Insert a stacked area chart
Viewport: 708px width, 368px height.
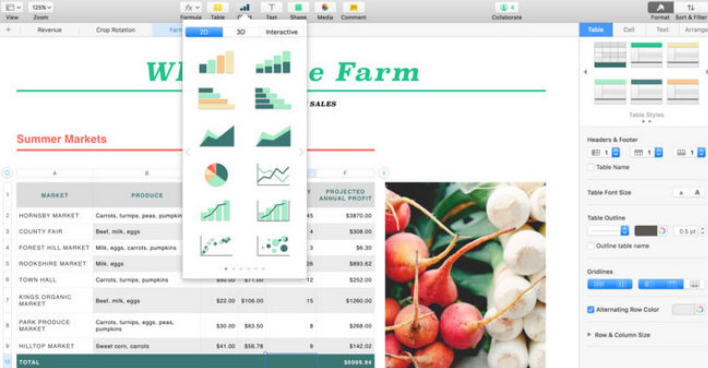[273, 136]
